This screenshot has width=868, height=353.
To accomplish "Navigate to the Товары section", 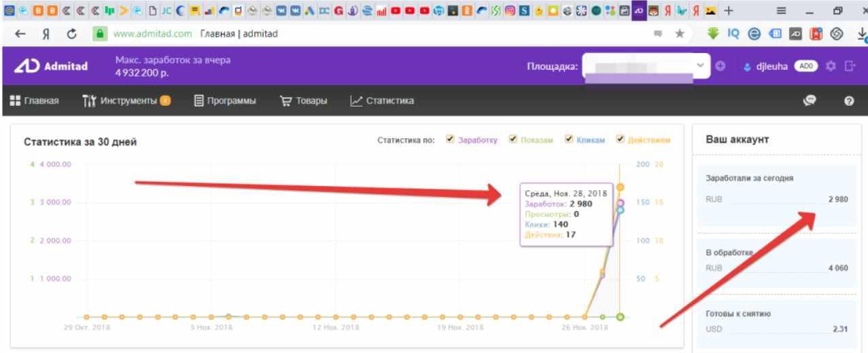I will pyautogui.click(x=304, y=101).
